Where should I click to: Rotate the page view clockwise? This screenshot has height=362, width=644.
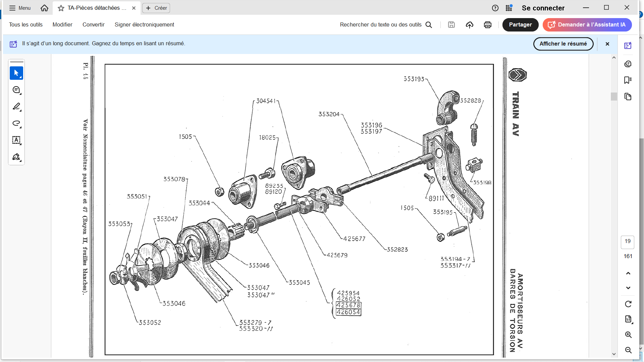click(628, 304)
